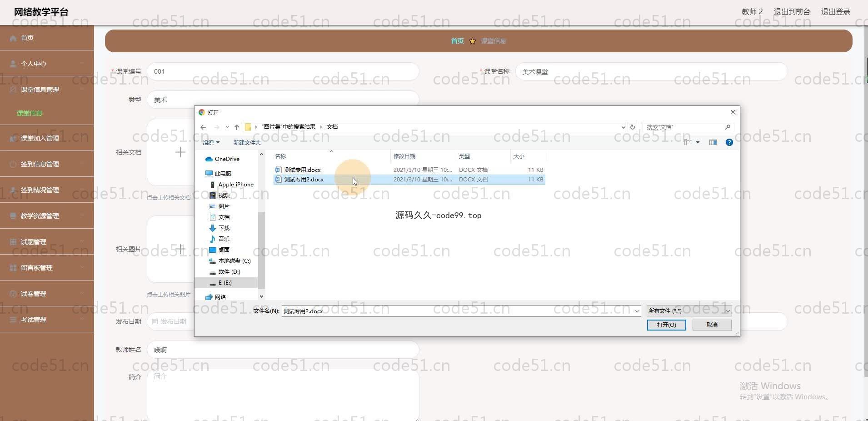Expand 试卷管理 sidebar menu
The image size is (868, 421).
[x=47, y=294]
